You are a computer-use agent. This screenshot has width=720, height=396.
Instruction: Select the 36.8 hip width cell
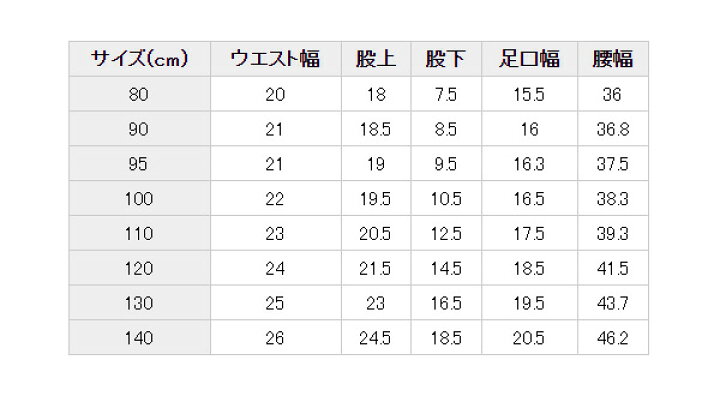tap(613, 129)
